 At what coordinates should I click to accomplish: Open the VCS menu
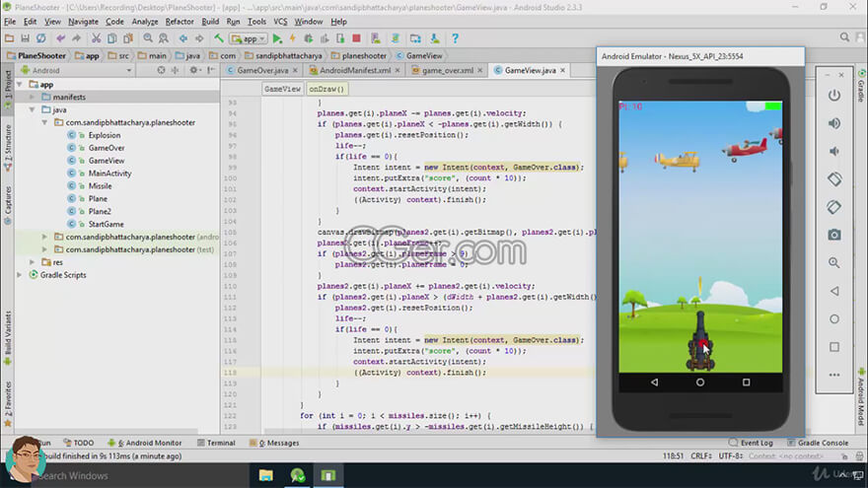point(280,22)
